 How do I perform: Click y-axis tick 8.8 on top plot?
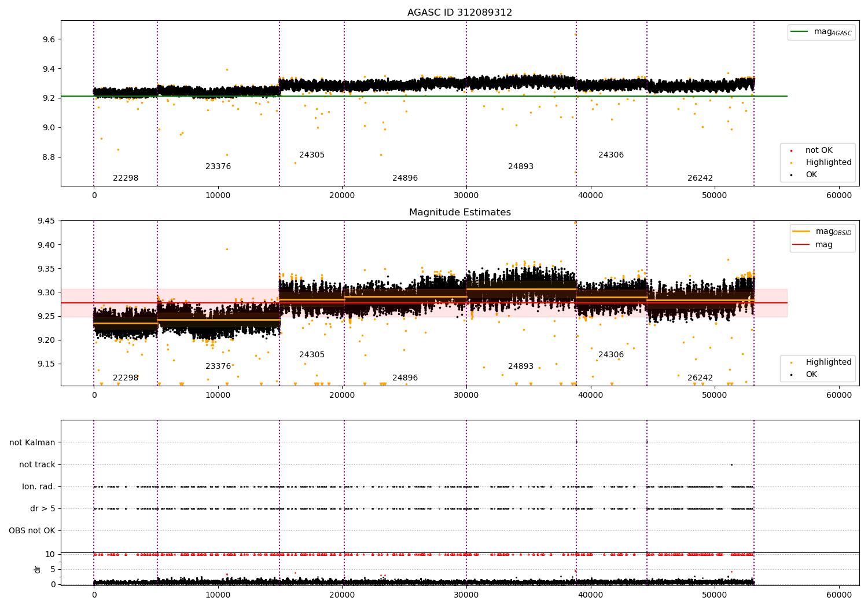[49, 158]
